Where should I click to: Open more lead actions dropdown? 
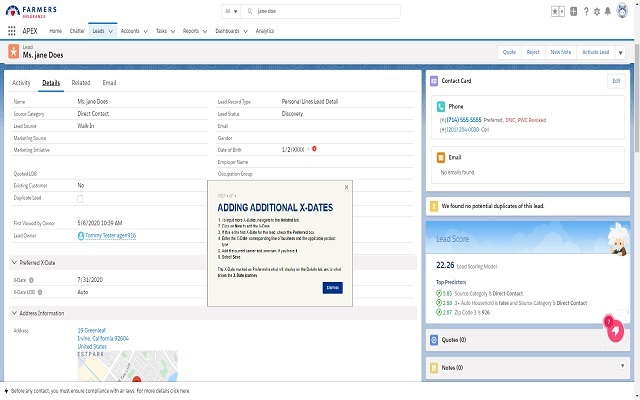click(x=620, y=52)
